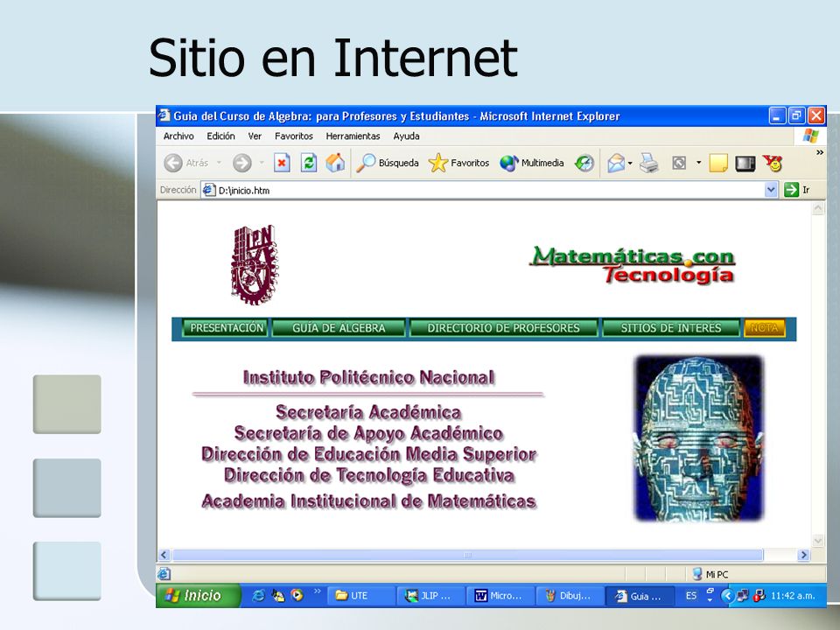Open the Inicio start menu
The image size is (840, 630).
pos(199,595)
